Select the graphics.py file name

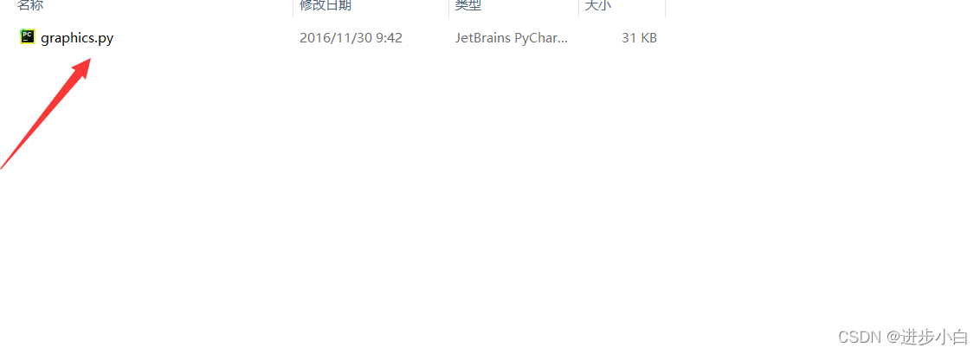[x=77, y=38]
